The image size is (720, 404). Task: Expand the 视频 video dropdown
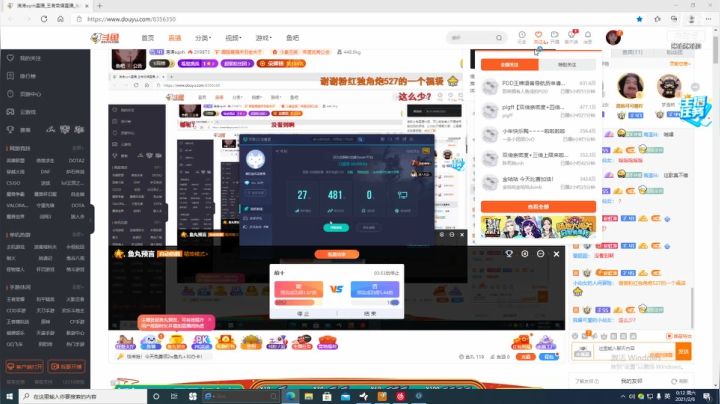pyautogui.click(x=233, y=38)
